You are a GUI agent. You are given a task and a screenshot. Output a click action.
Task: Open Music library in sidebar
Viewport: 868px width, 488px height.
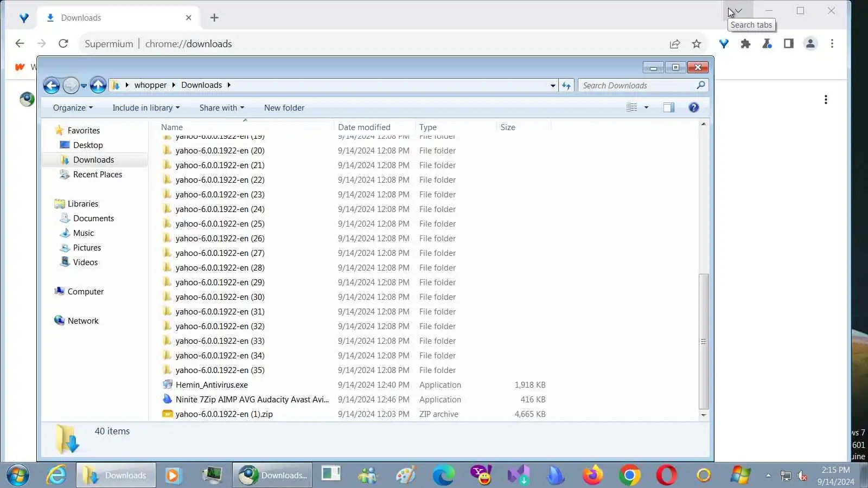pos(84,233)
